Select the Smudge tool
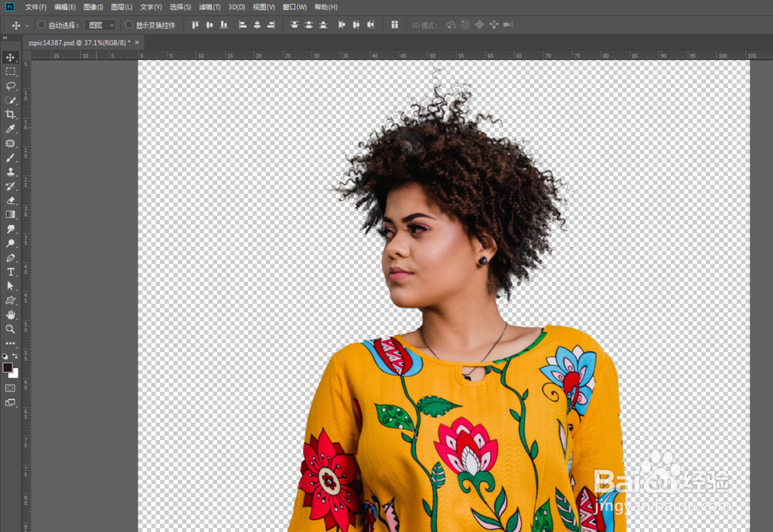The width and height of the screenshot is (773, 532). click(10, 229)
